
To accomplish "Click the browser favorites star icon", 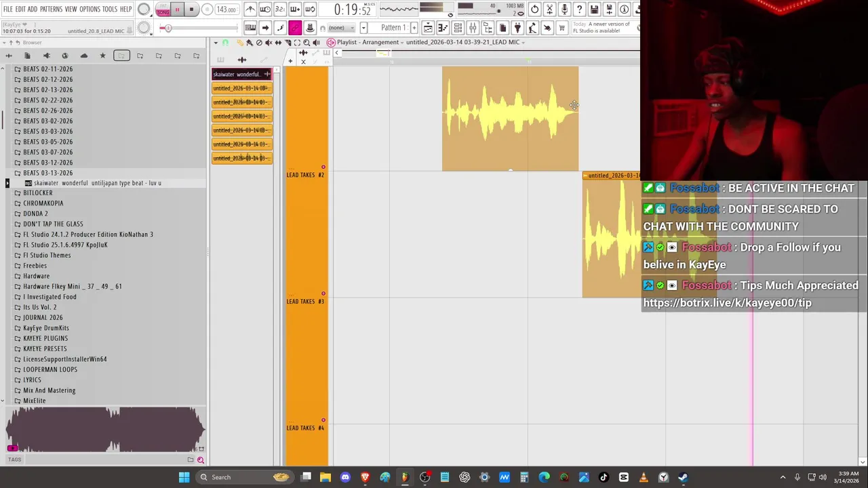I will coord(102,56).
